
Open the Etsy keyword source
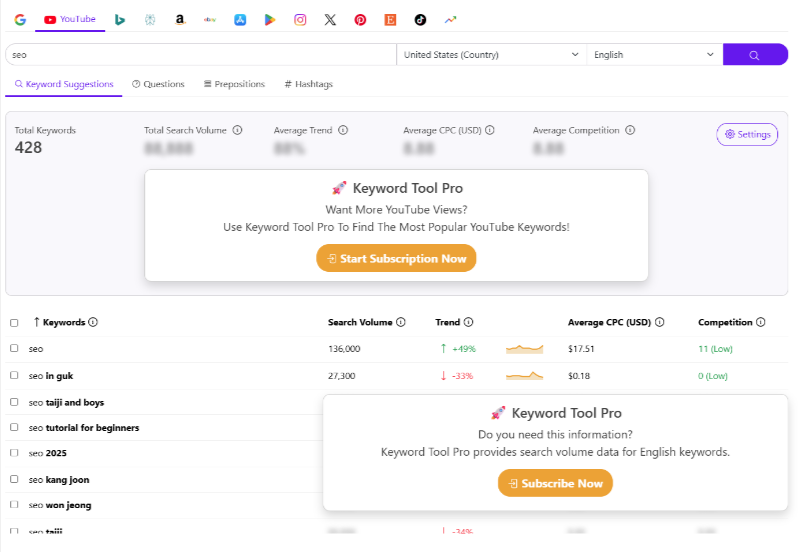point(390,20)
